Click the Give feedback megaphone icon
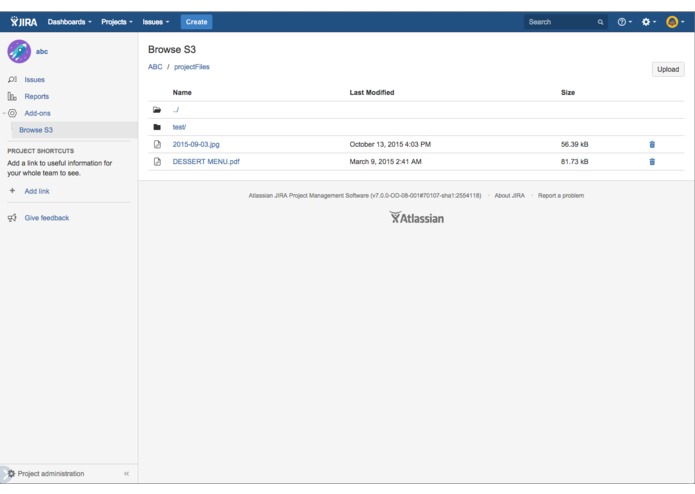The width and height of the screenshot is (695, 494). click(12, 218)
